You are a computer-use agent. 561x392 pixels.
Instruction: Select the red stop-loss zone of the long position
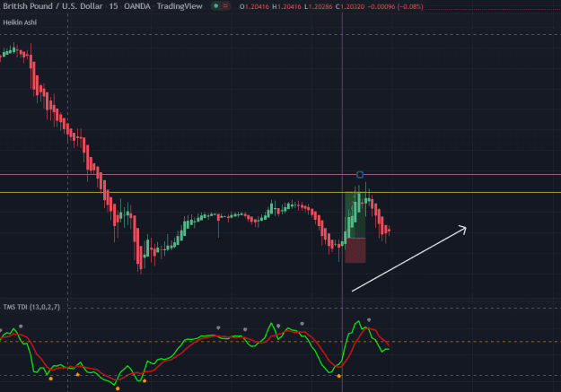point(355,250)
